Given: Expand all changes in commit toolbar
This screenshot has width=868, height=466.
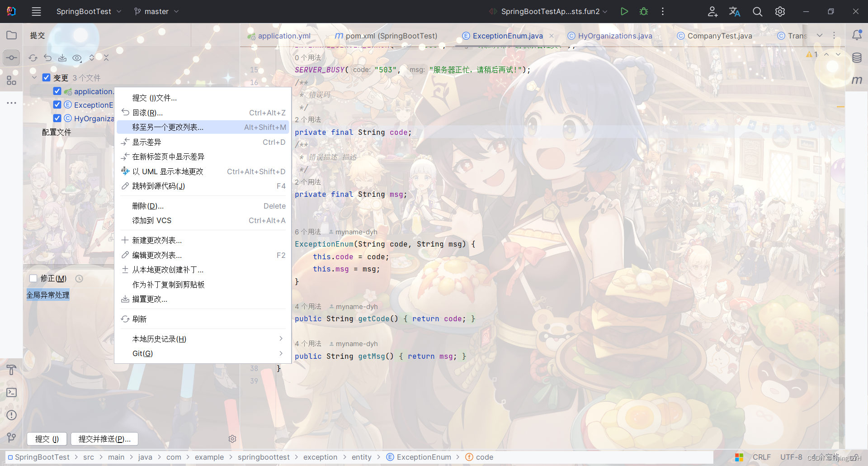Looking at the screenshot, I should pos(92,58).
